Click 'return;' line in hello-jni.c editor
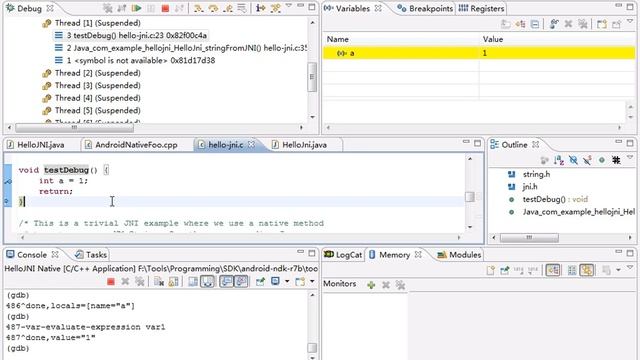 [x=56, y=191]
